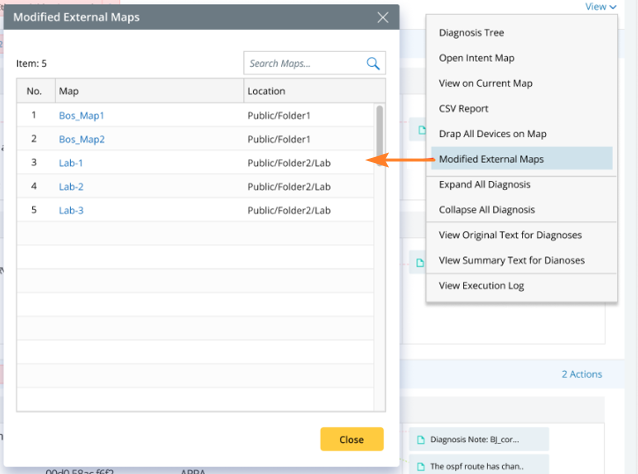The image size is (638, 474).
Task: Click the search magnifier icon
Action: (x=374, y=64)
